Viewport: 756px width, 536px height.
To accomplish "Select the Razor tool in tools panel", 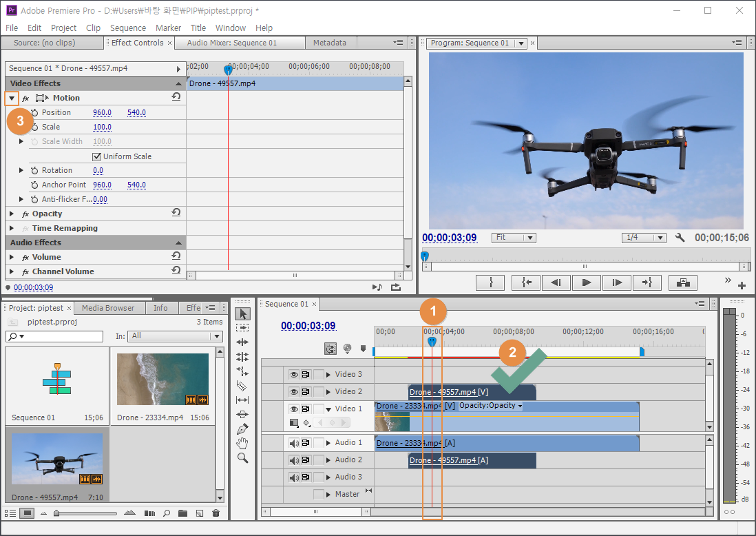I will click(242, 385).
